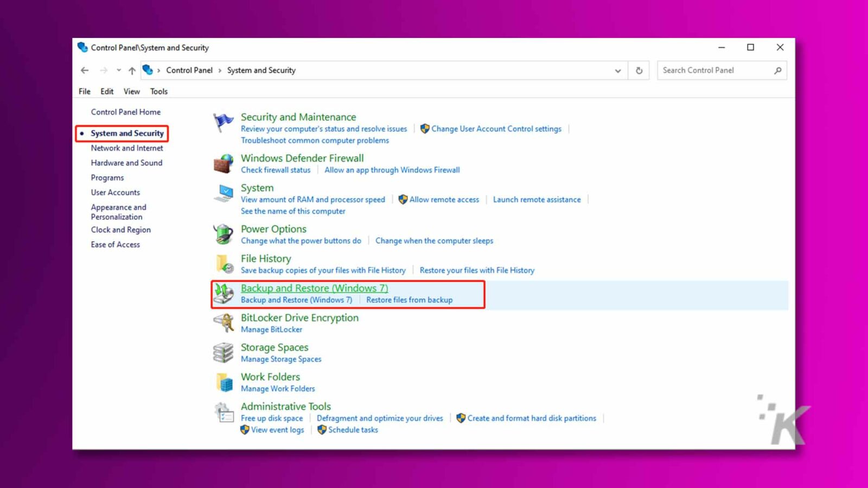Viewport: 868px width, 488px height.
Task: Click the shield icon beside Allow remote access
Action: pyautogui.click(x=403, y=200)
